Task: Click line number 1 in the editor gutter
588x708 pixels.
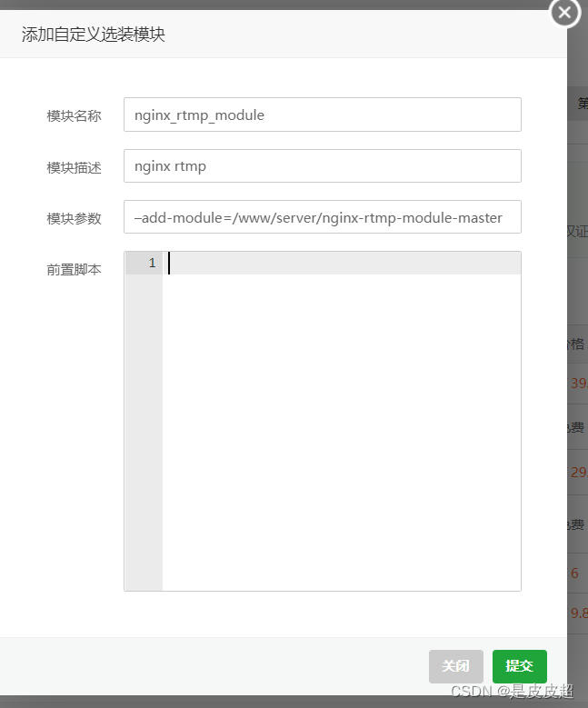Action: 152,263
